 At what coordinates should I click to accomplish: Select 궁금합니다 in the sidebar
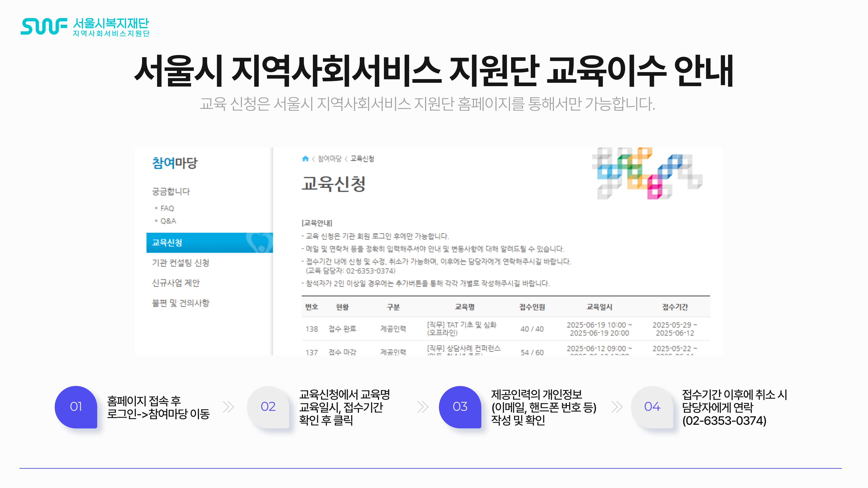[x=171, y=192]
